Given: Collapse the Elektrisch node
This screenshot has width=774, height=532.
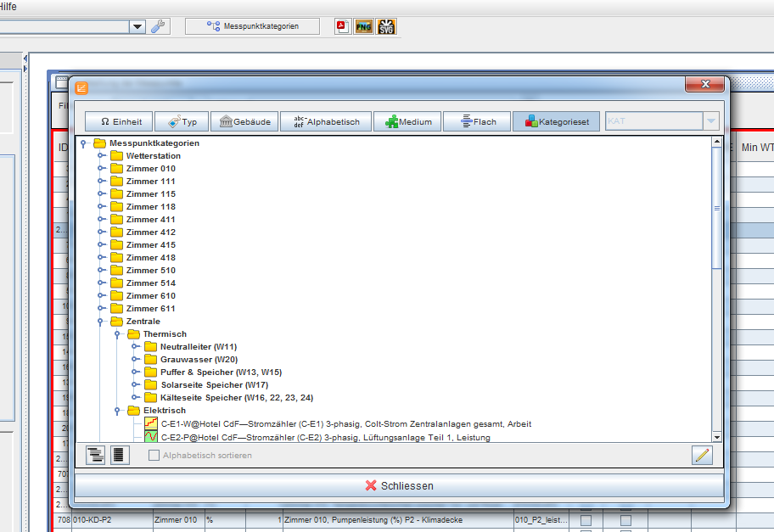Looking at the screenshot, I should 117,411.
